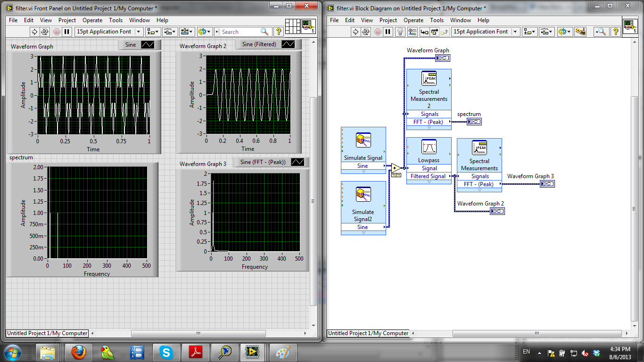This screenshot has width=644, height=362.
Task: Toggle Retain Wire Values button
Action: coord(413,32)
